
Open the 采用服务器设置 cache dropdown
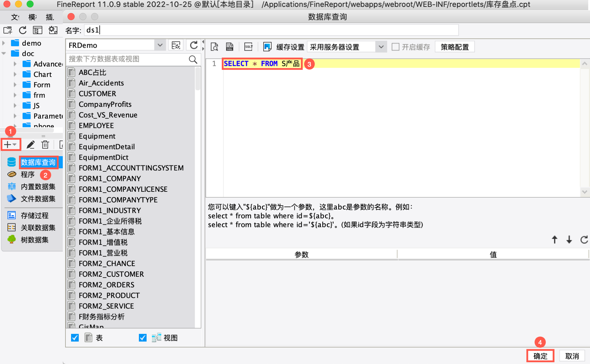[x=381, y=47]
